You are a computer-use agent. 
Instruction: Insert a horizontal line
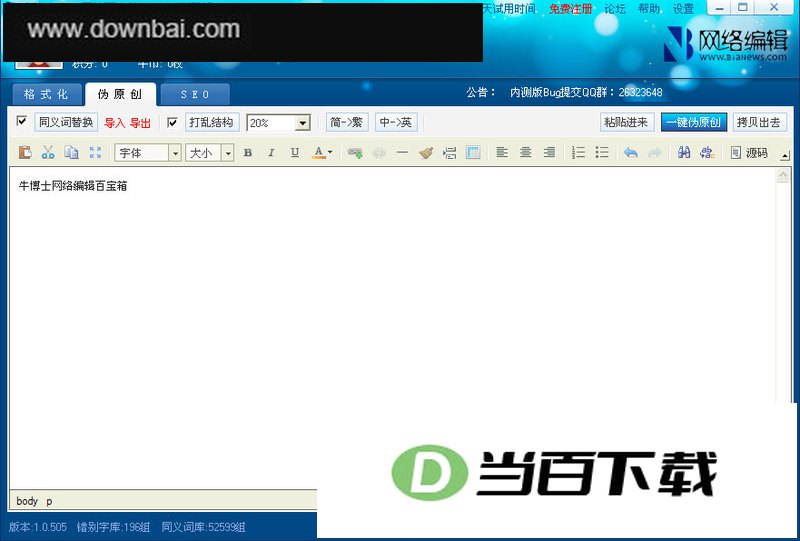tap(402, 153)
